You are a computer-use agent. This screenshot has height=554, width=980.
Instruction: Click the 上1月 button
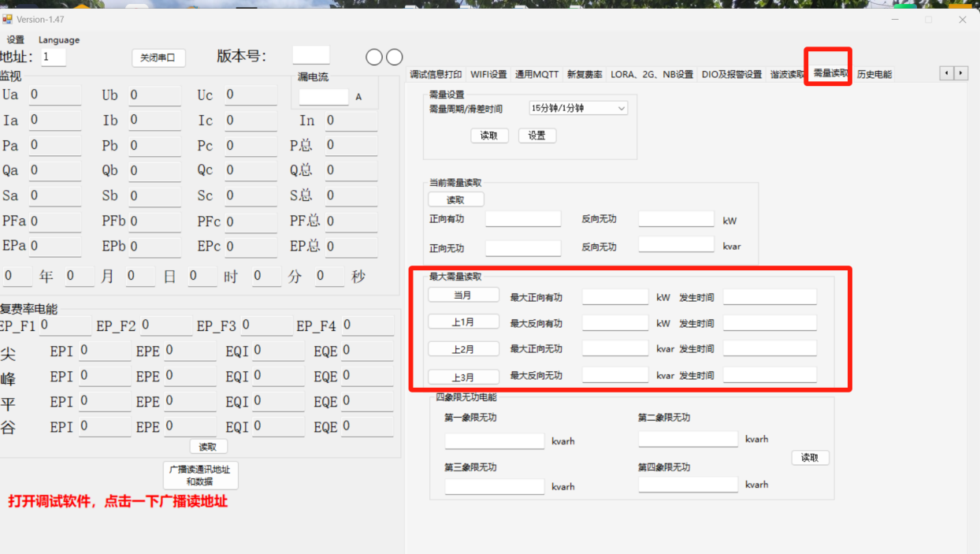click(x=463, y=322)
